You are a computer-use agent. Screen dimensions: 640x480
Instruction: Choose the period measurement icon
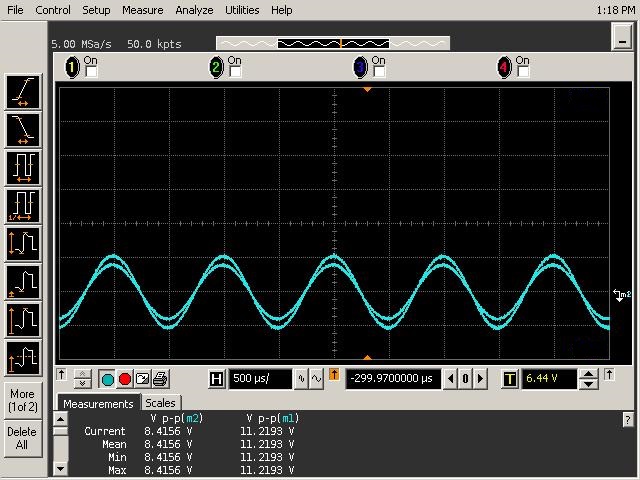[23, 167]
